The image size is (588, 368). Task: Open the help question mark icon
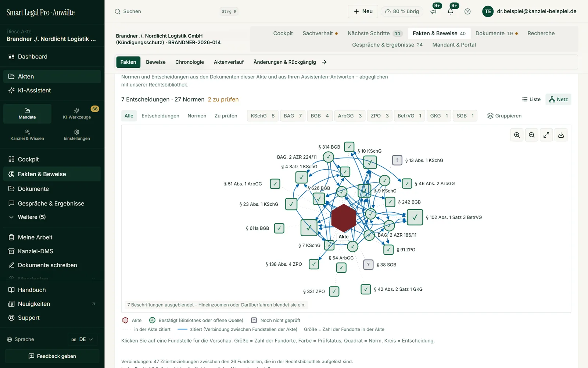tap(467, 11)
